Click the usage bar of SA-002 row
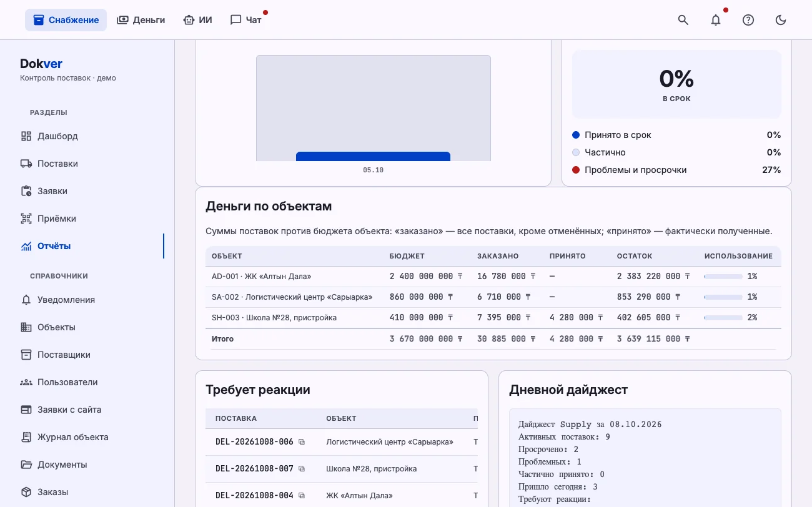Image resolution: width=812 pixels, height=507 pixels. (723, 297)
